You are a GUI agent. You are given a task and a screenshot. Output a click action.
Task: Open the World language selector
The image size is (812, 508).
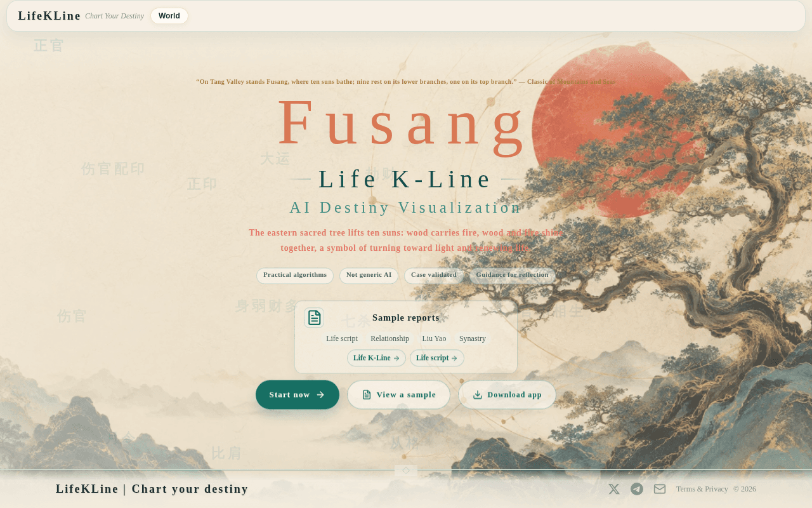pyautogui.click(x=169, y=16)
